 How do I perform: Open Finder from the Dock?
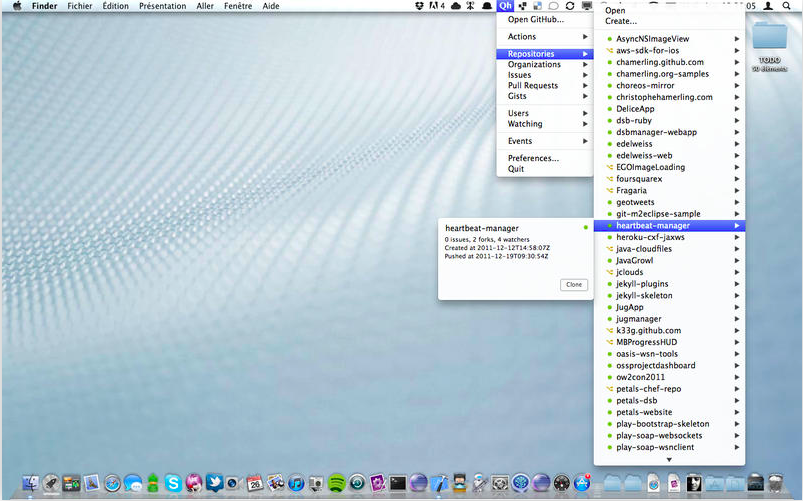(x=31, y=483)
